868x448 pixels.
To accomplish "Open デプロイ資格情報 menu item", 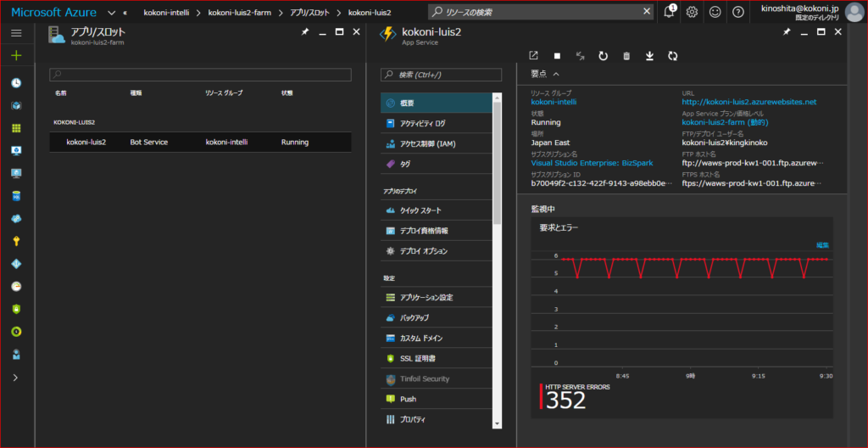I will pos(437,231).
